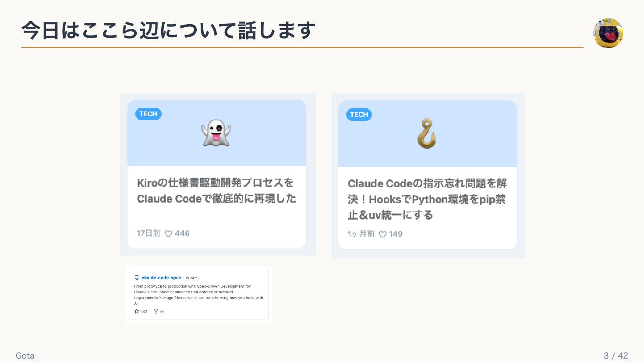Click the "17日前" timestamp
Screen dimensions: 644x363
[x=149, y=233]
